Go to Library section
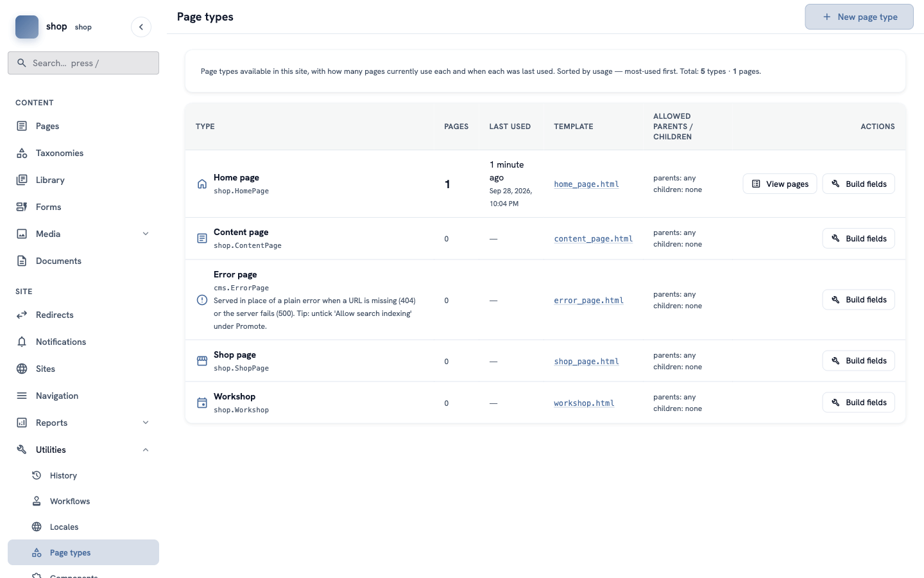Image resolution: width=924 pixels, height=578 pixels. (x=83, y=180)
